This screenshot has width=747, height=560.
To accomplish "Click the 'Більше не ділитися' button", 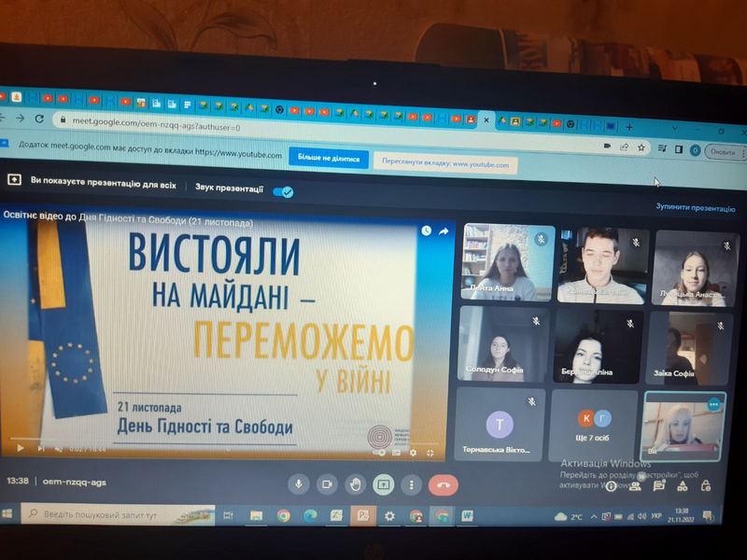I will [x=329, y=158].
